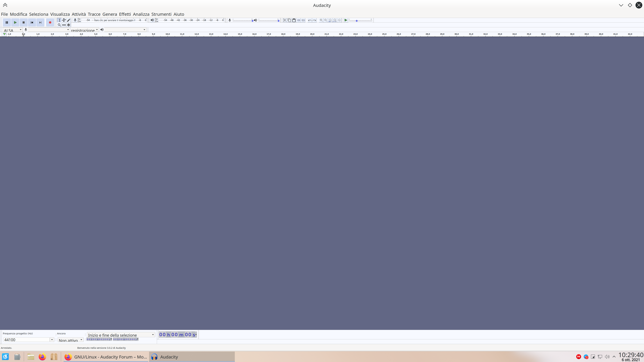Viewport: 644px width, 362px height.
Task: Click the Zoom Out magnifier
Action: coord(326,20)
